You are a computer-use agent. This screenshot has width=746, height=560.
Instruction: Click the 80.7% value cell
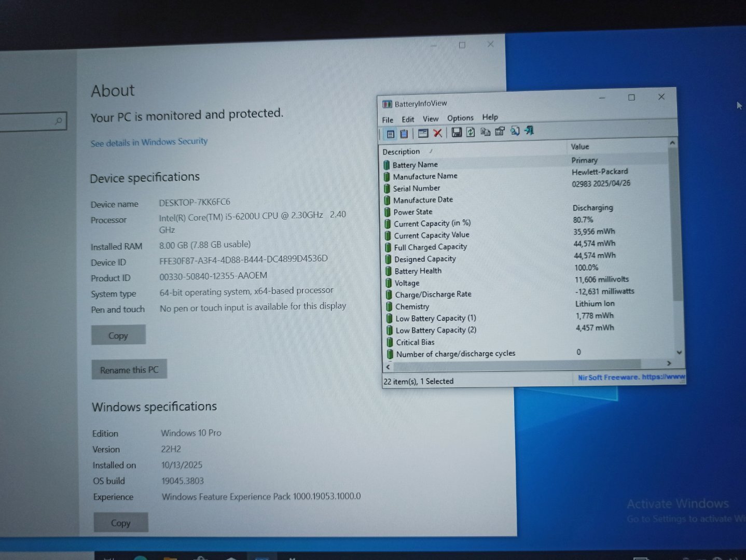pos(583,220)
